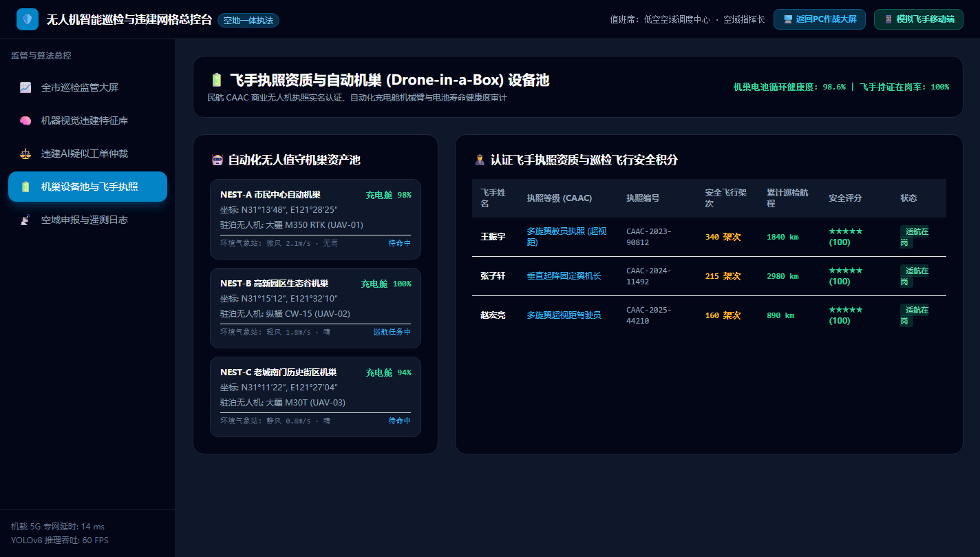The height and width of the screenshot is (557, 980).
Task: Click 返回PC作战大屏 button
Action: point(820,19)
